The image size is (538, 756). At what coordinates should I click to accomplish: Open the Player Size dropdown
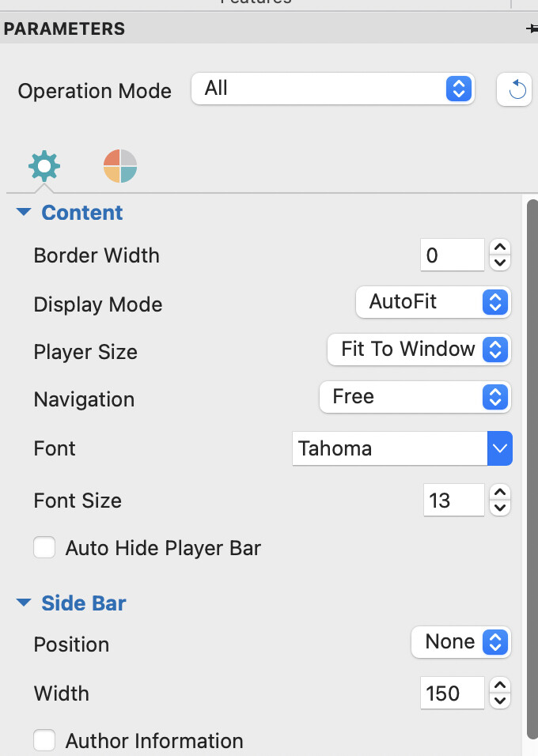419,350
